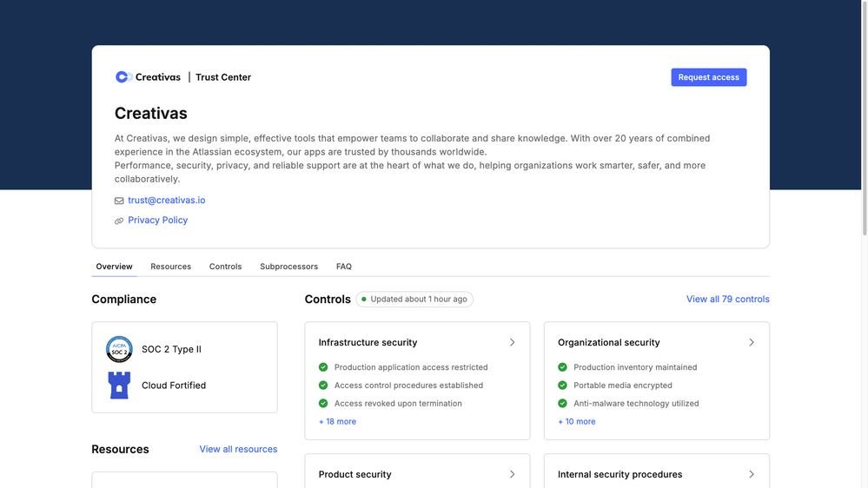This screenshot has width=868, height=488.
Task: Open View all 79 controls link
Action: coord(727,300)
